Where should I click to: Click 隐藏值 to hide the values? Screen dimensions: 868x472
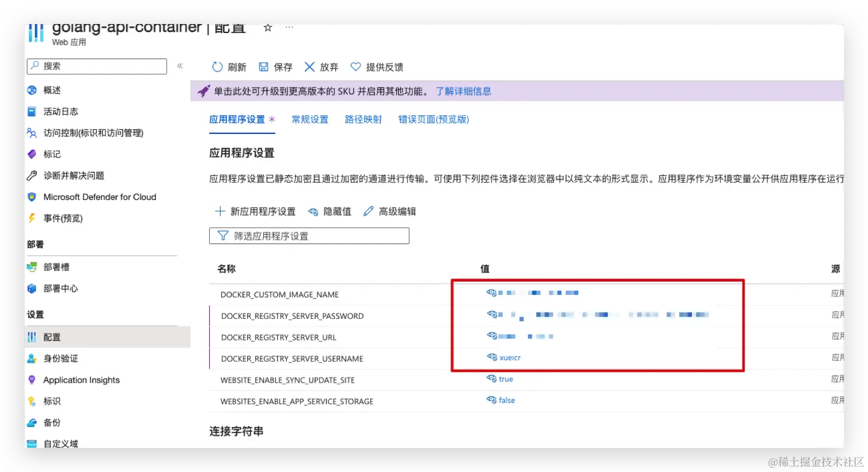(x=329, y=211)
